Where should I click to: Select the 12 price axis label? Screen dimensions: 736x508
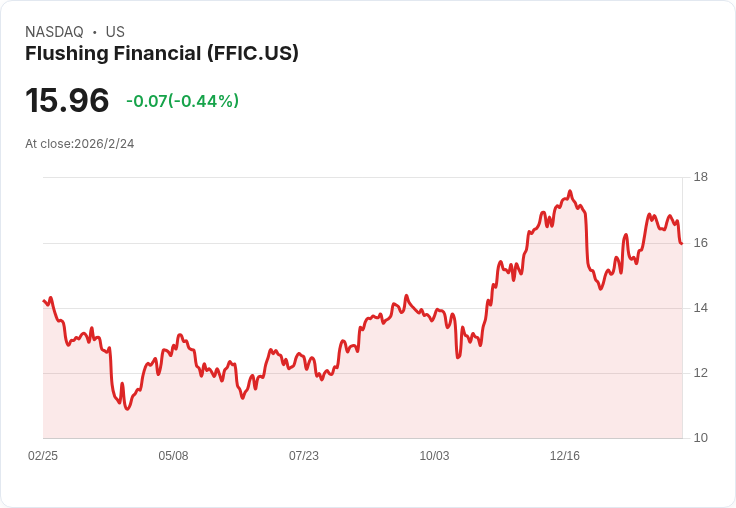[x=700, y=373]
